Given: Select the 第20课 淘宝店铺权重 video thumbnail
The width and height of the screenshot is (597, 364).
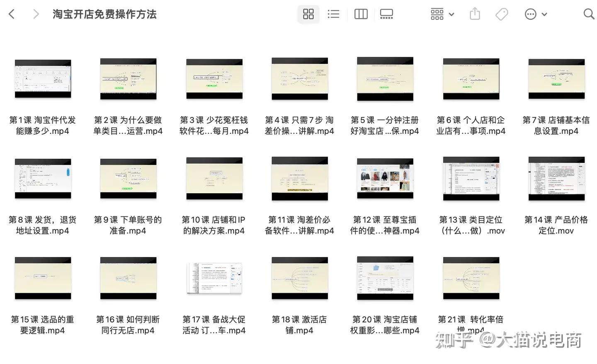Looking at the screenshot, I should point(385,278).
